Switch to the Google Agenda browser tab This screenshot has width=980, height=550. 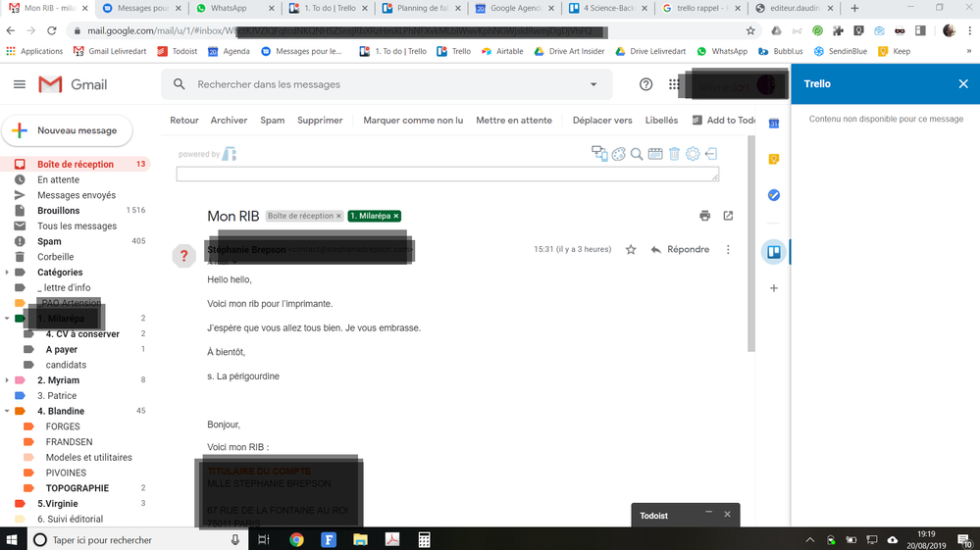[x=514, y=8]
